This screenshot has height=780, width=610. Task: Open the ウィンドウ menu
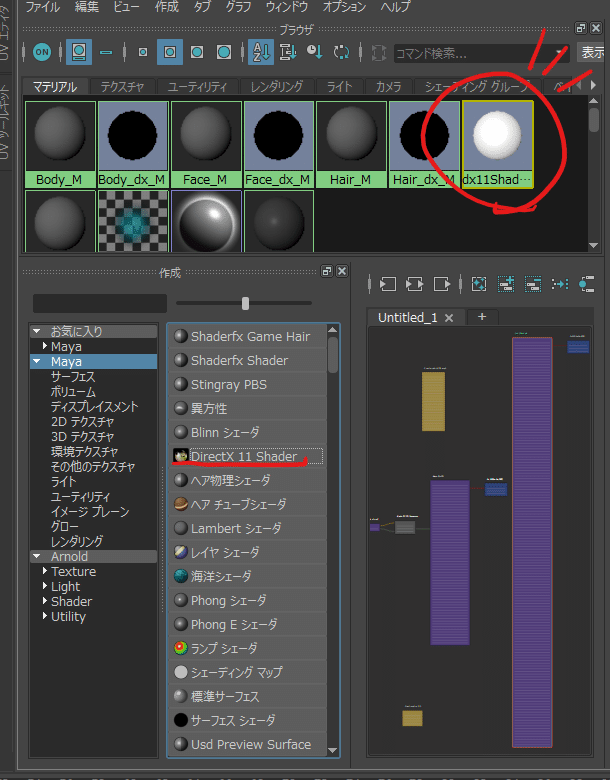(x=287, y=6)
